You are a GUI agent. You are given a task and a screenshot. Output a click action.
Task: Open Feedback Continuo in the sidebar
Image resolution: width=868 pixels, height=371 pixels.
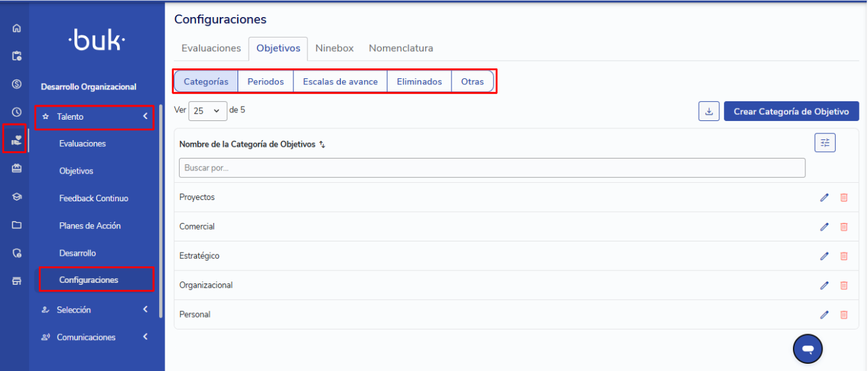tap(93, 199)
